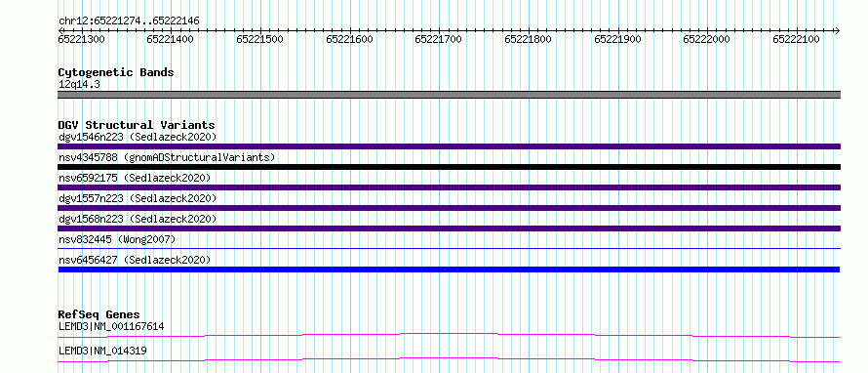Click ruler position 65221700
Viewport: 868px width, 373px height.
pyautogui.click(x=439, y=39)
